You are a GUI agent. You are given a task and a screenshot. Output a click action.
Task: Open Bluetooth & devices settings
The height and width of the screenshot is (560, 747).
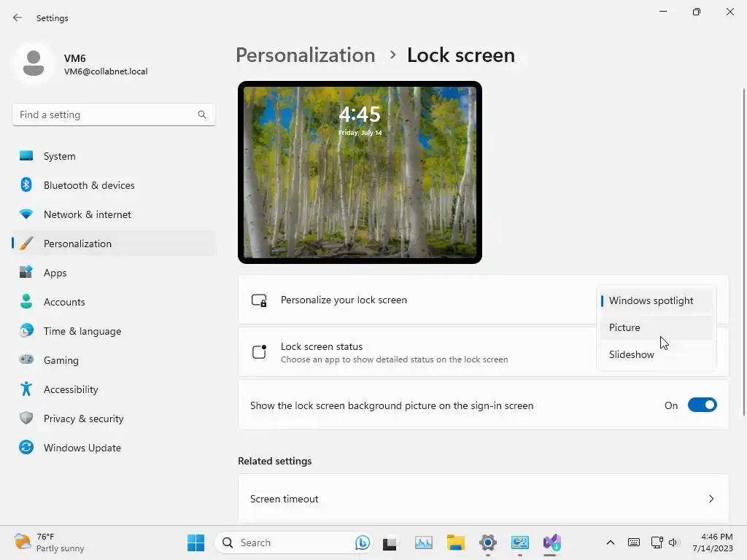pos(113,185)
